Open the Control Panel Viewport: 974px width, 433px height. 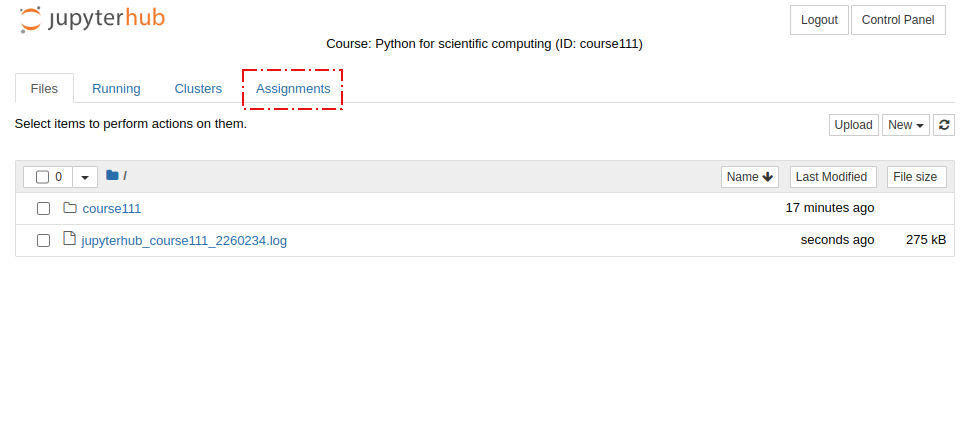(898, 20)
